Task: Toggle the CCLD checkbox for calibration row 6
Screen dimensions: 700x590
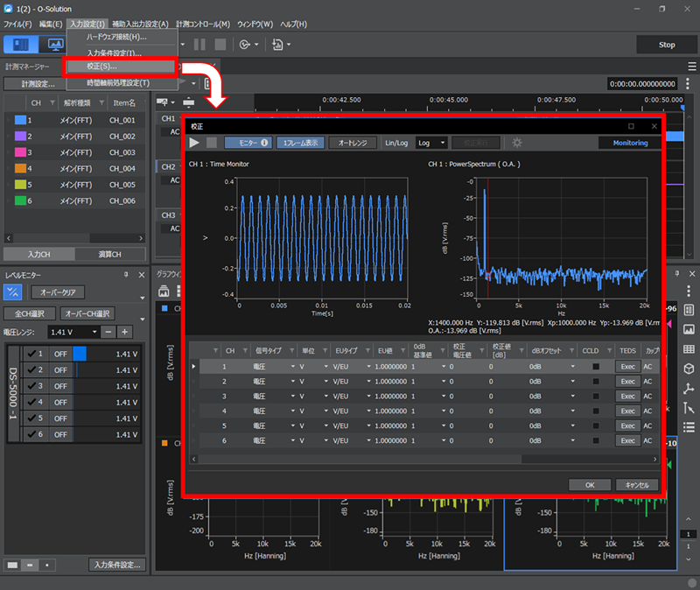Action: coord(596,440)
